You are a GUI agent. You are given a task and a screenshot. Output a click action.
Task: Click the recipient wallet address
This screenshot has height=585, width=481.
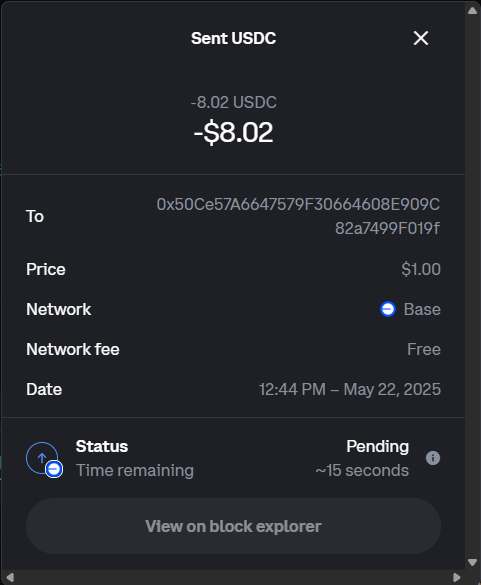[x=298, y=216]
